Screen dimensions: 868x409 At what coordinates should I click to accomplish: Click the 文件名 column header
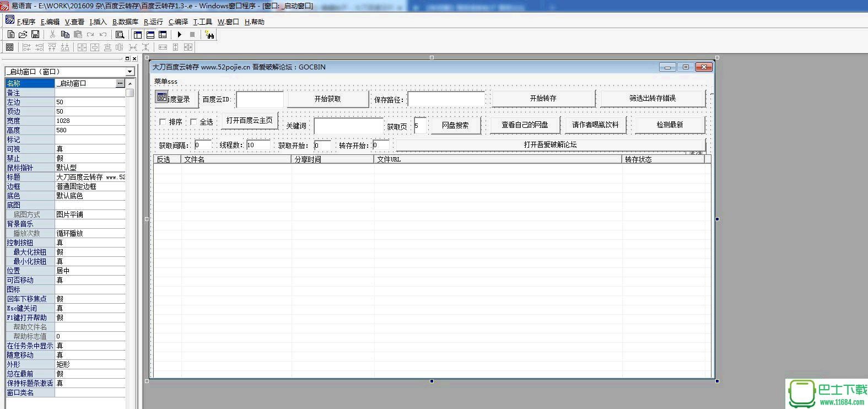[236, 159]
